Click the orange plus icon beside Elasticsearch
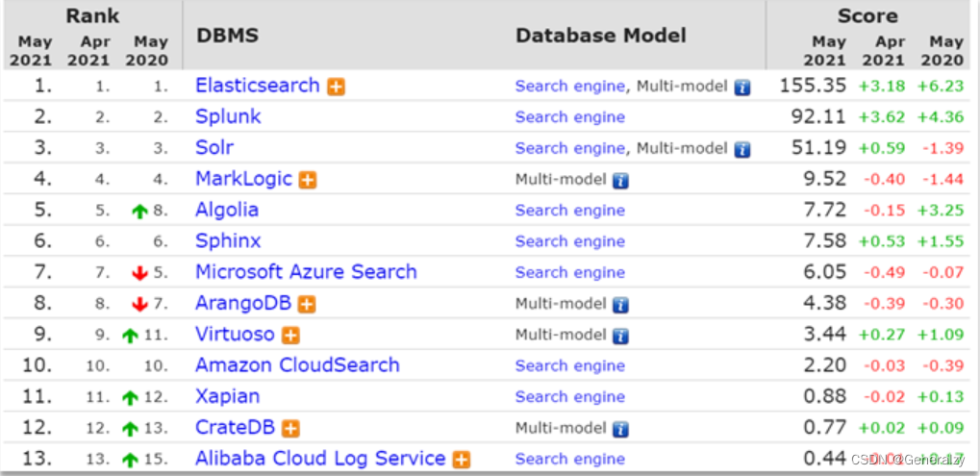The image size is (980, 476). tap(337, 87)
